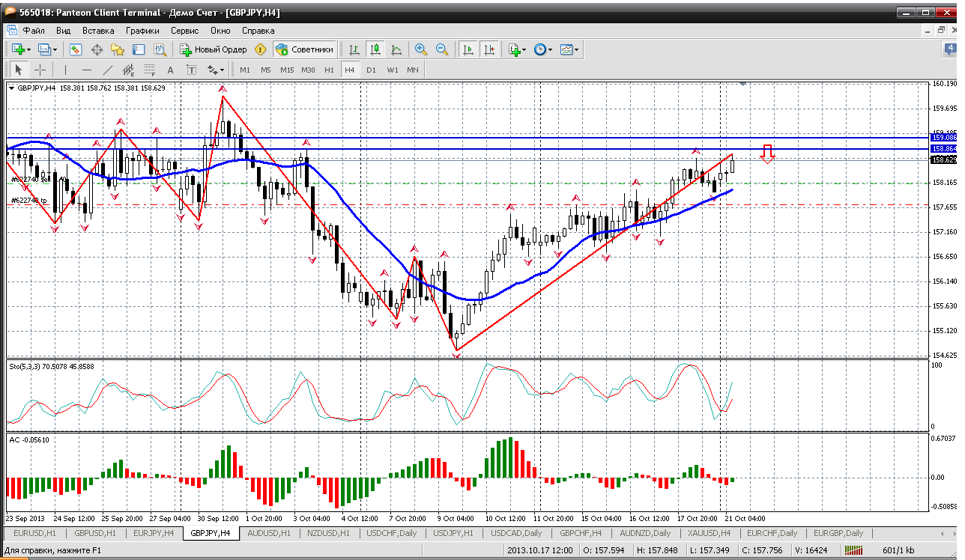Switch chart to candlesticks mode

[x=375, y=49]
